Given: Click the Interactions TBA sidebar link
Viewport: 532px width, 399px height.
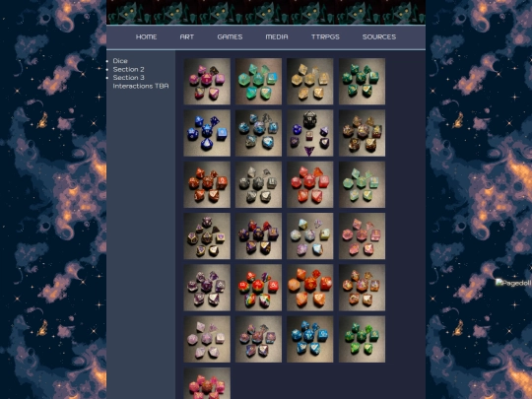Looking at the screenshot, I should (141, 86).
